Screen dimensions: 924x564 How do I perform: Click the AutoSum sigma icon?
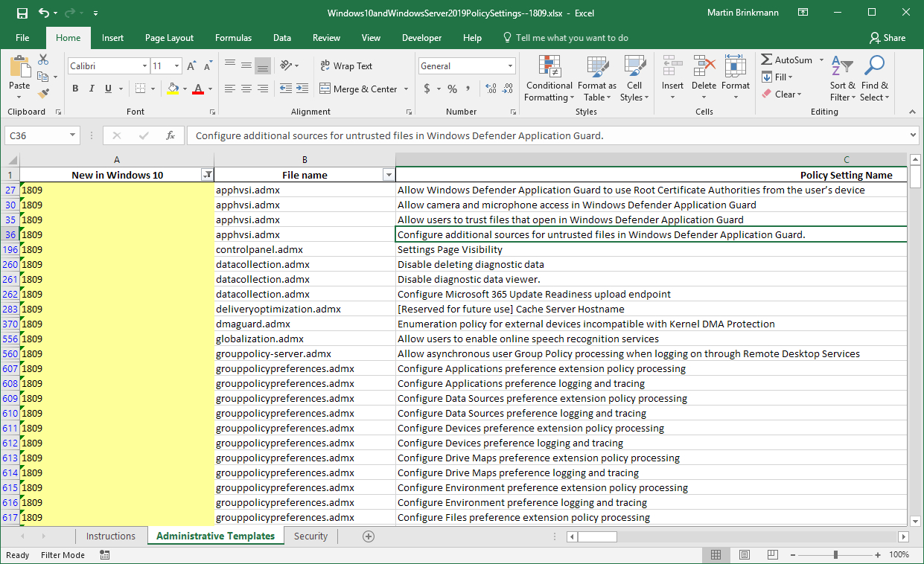point(767,60)
